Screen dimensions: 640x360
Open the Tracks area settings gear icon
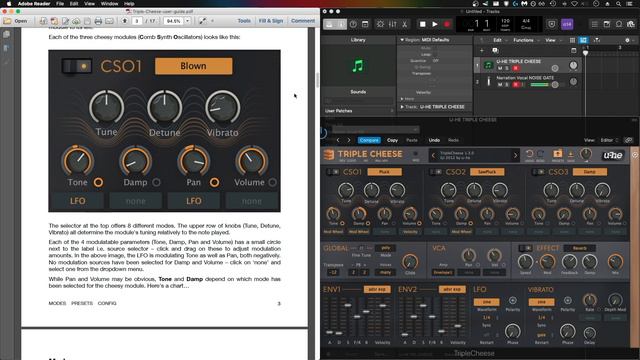627,40
